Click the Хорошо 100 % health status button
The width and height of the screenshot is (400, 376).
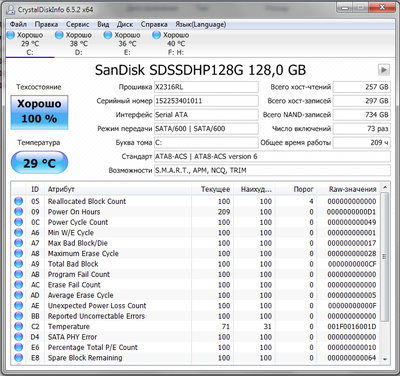(39, 112)
